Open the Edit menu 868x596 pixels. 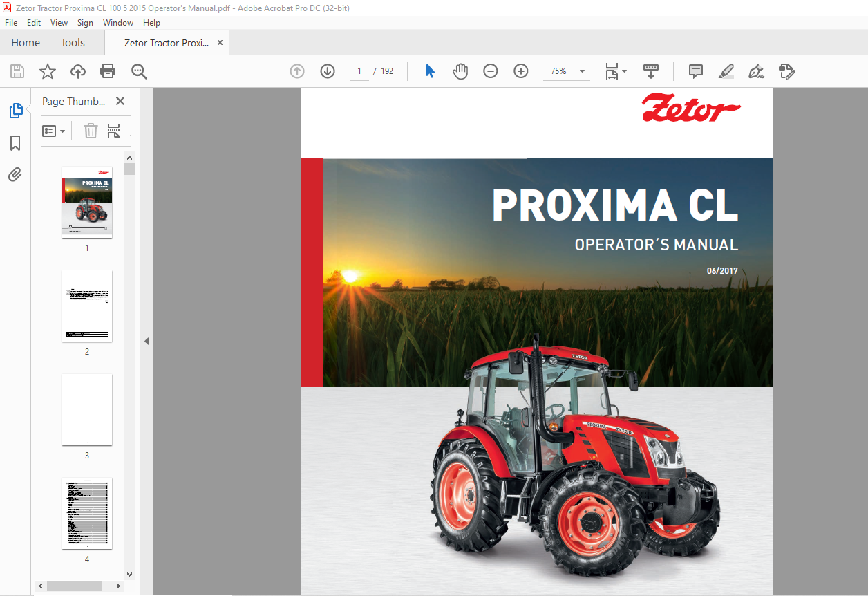(x=34, y=23)
